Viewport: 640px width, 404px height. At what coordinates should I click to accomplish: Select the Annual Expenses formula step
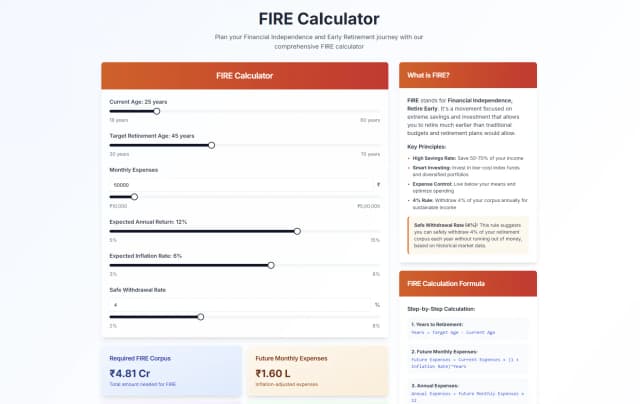point(468,388)
